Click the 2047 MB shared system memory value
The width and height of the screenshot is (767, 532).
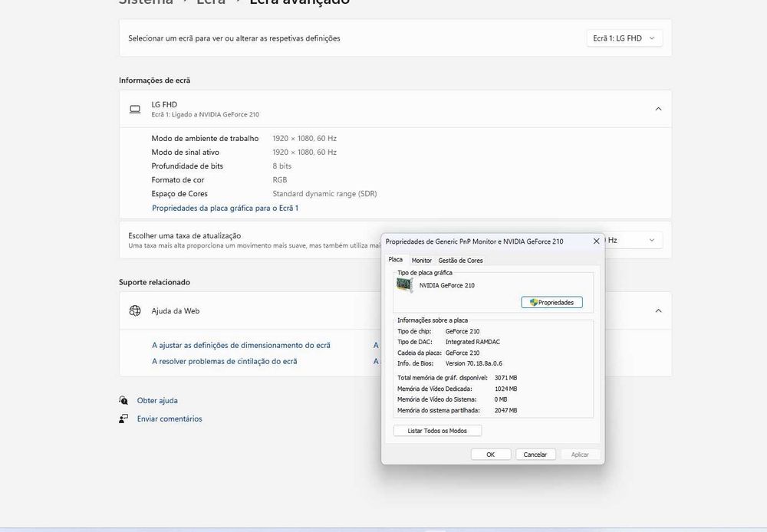(x=505, y=410)
